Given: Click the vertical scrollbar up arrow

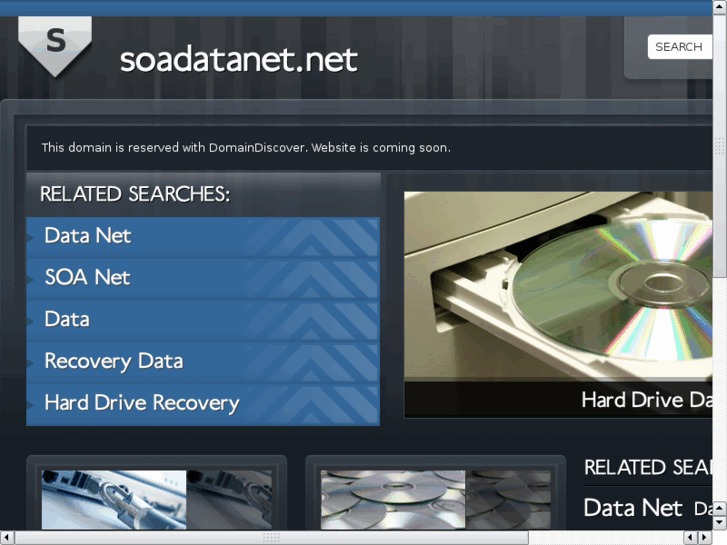Looking at the screenshot, I should (x=720, y=7).
